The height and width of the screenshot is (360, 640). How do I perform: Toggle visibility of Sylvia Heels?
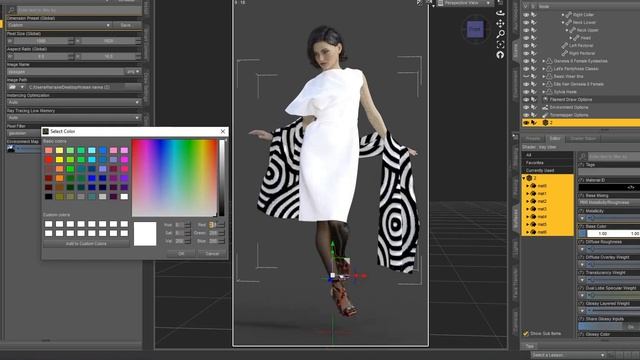tap(526, 92)
